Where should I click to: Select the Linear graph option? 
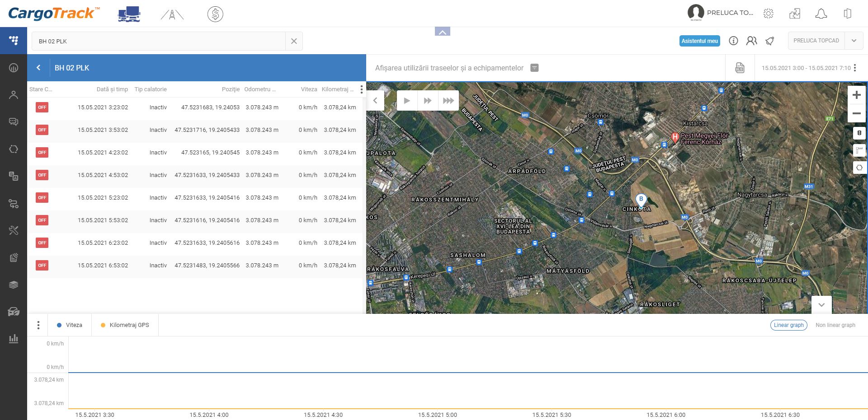point(788,325)
